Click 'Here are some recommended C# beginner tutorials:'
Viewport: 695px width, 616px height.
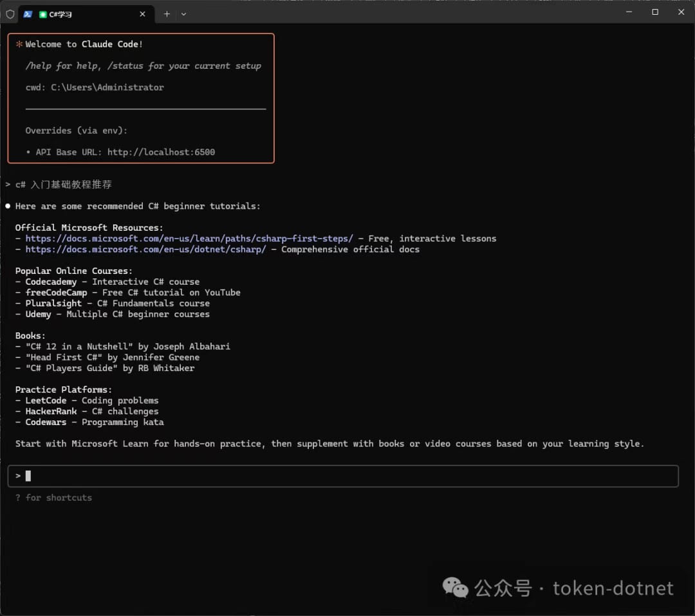[x=138, y=206]
